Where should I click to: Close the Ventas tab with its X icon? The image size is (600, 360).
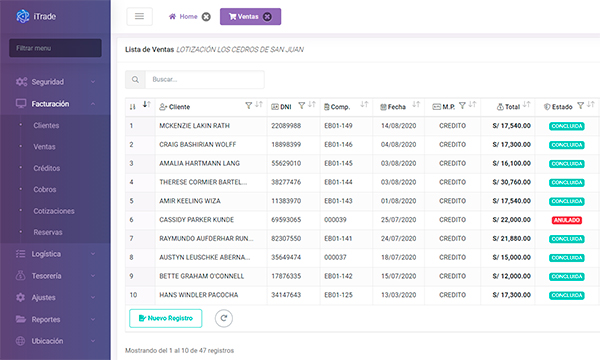point(267,16)
